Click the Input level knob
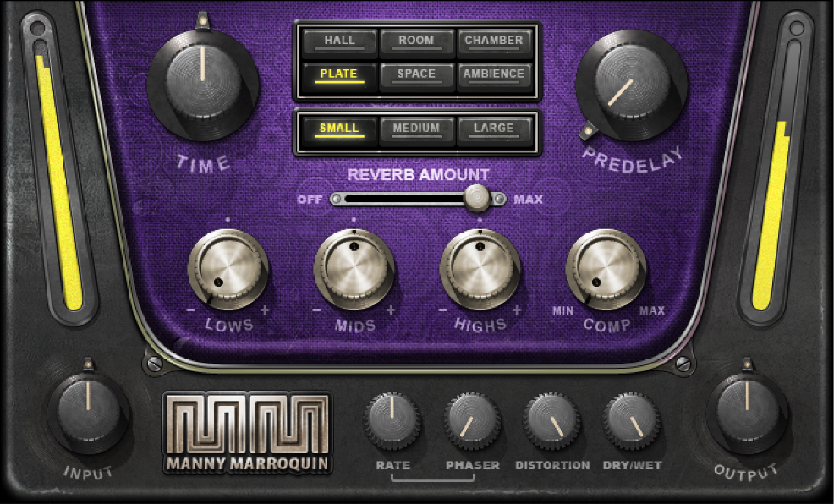The image size is (834, 504). [x=88, y=412]
